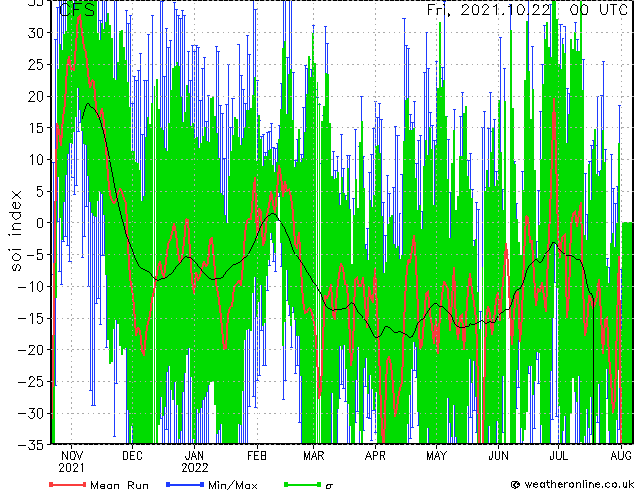
Task: Click the sigma symbol legend label
Action: [329, 486]
